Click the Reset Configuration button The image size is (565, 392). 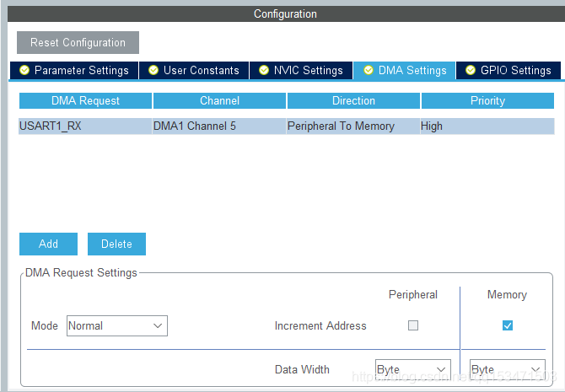[x=78, y=42]
